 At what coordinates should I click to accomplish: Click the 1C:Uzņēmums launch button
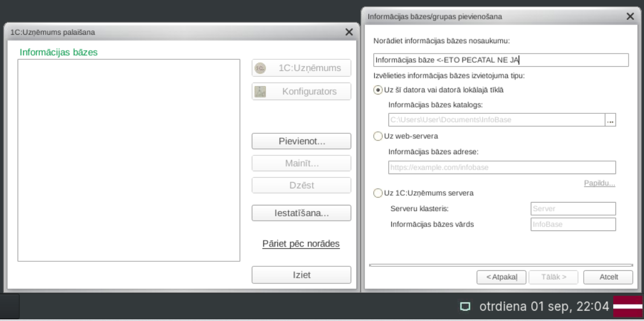point(301,68)
